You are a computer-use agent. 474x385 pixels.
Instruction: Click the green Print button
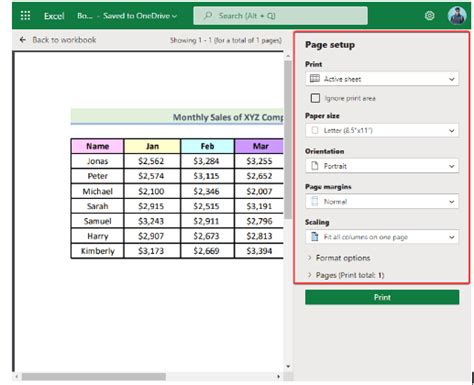click(382, 297)
